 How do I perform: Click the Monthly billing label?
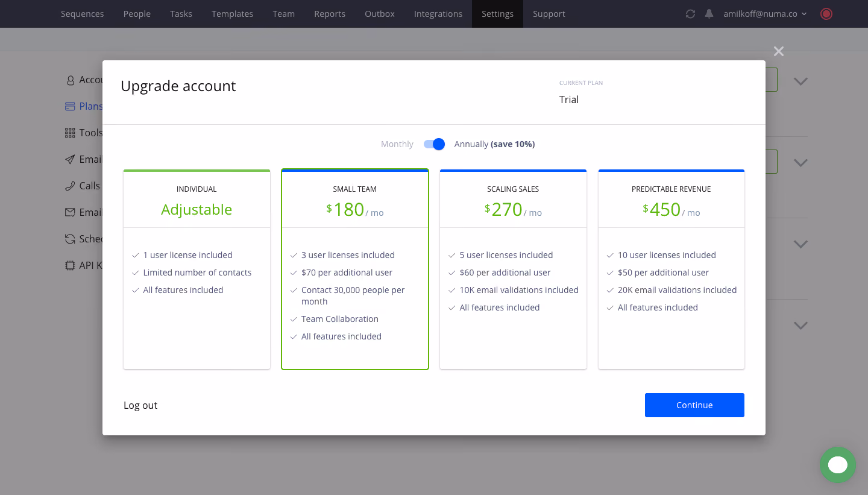[x=397, y=144]
